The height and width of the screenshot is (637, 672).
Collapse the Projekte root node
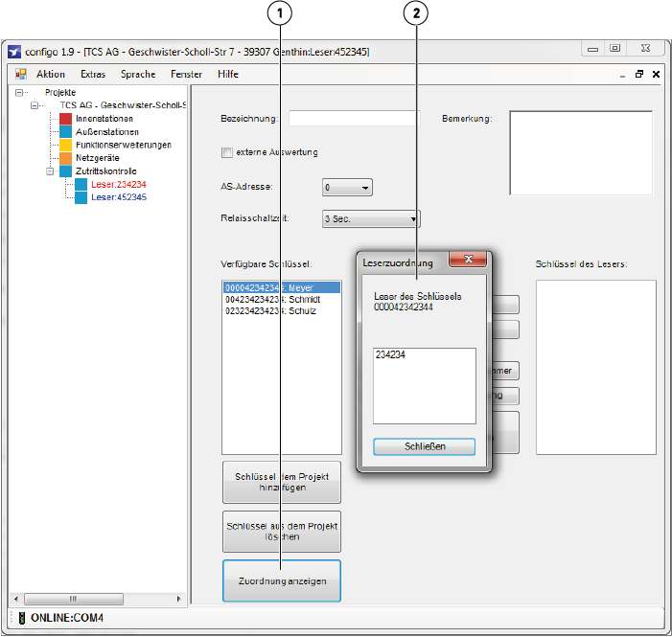tap(21, 93)
